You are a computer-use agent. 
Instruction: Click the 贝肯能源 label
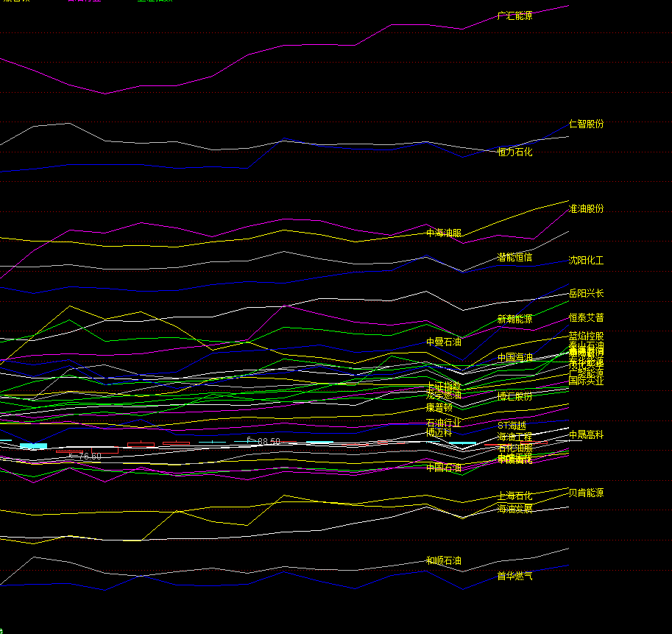coord(586,493)
